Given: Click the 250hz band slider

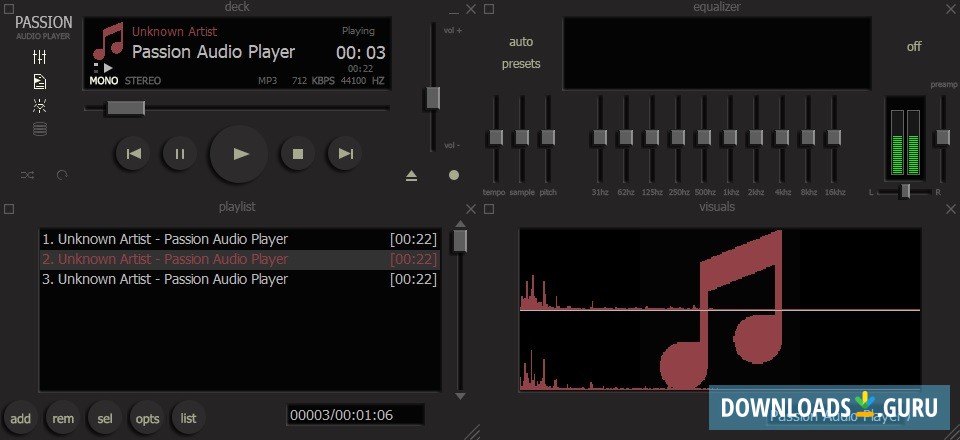Looking at the screenshot, I should (678, 138).
